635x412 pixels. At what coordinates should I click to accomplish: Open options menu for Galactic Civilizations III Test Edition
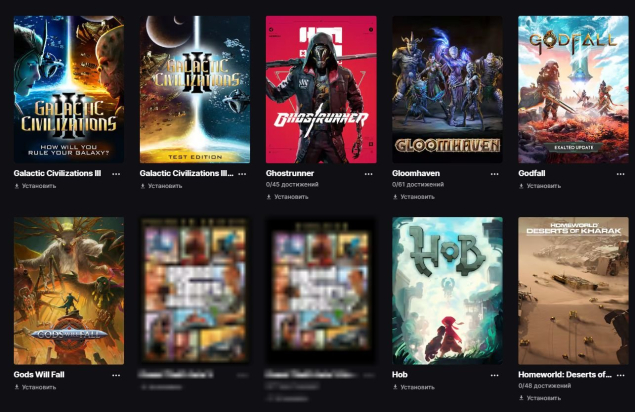coord(242,174)
